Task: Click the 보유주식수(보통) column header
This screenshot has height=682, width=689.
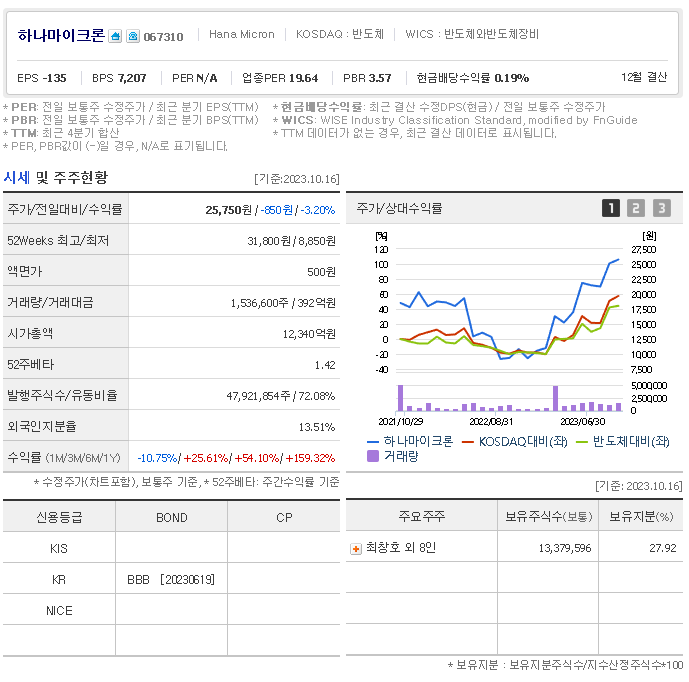Action: point(548,516)
